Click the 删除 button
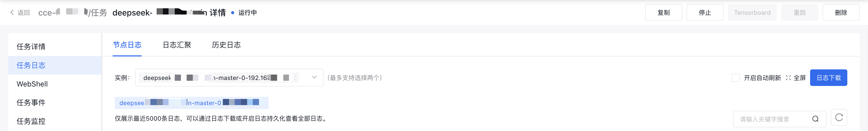868x131 pixels. tap(841, 12)
